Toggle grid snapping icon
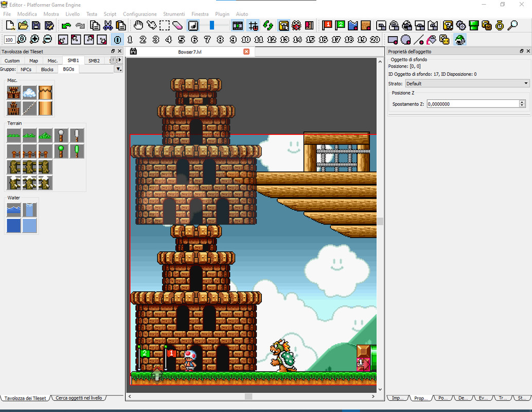532x412 pixels. tap(253, 25)
